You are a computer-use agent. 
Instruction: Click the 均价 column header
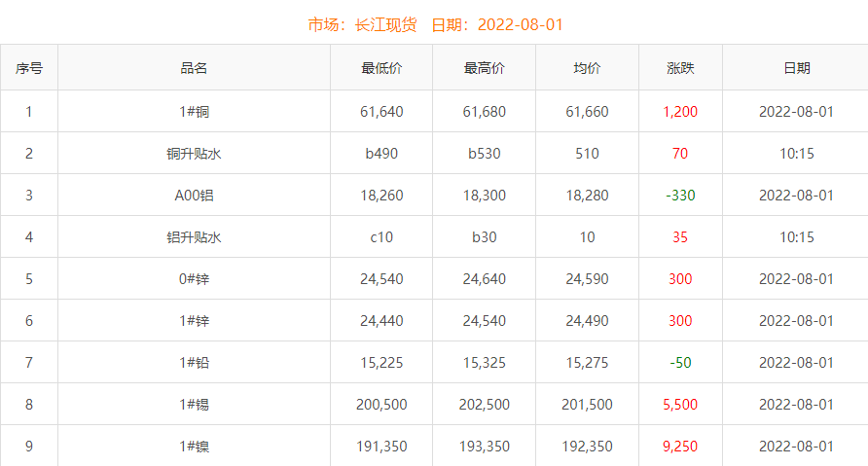[587, 68]
